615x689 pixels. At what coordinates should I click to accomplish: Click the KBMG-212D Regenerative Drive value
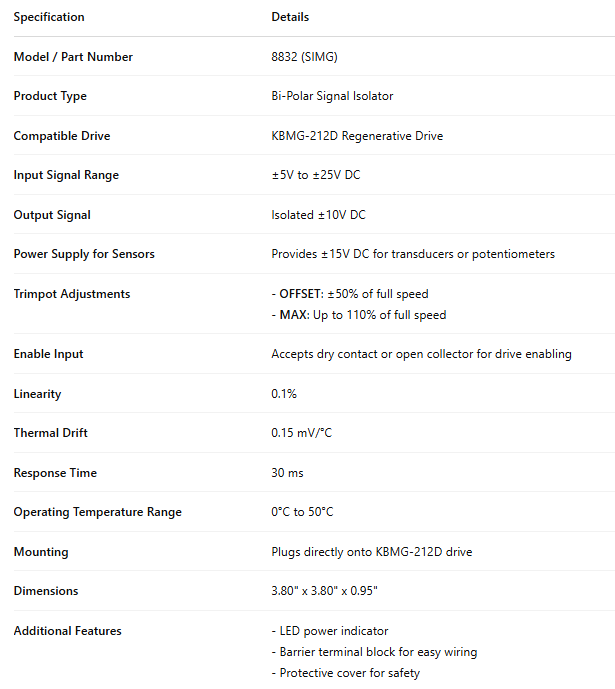357,136
